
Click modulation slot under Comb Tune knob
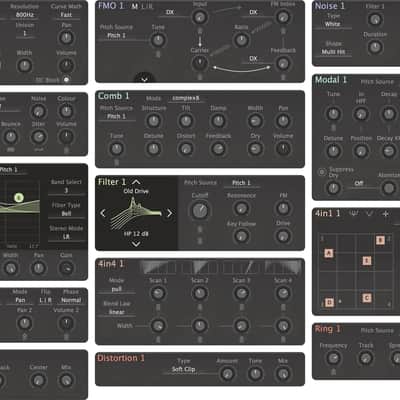tap(116, 162)
